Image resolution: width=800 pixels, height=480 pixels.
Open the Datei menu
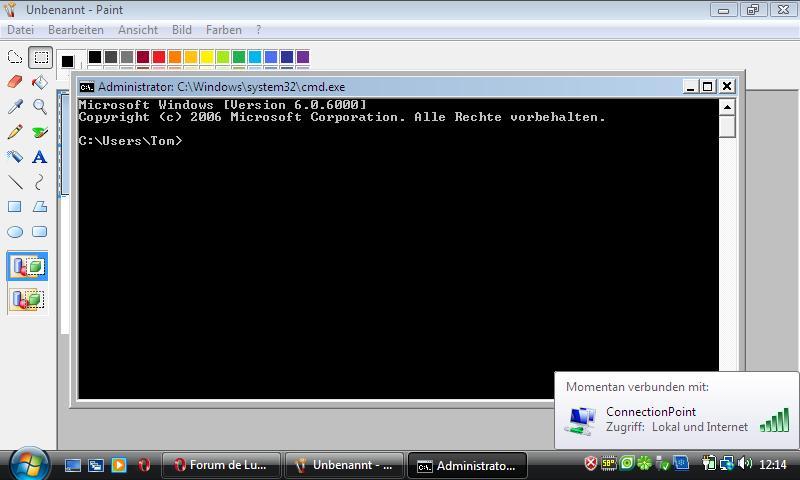(20, 30)
